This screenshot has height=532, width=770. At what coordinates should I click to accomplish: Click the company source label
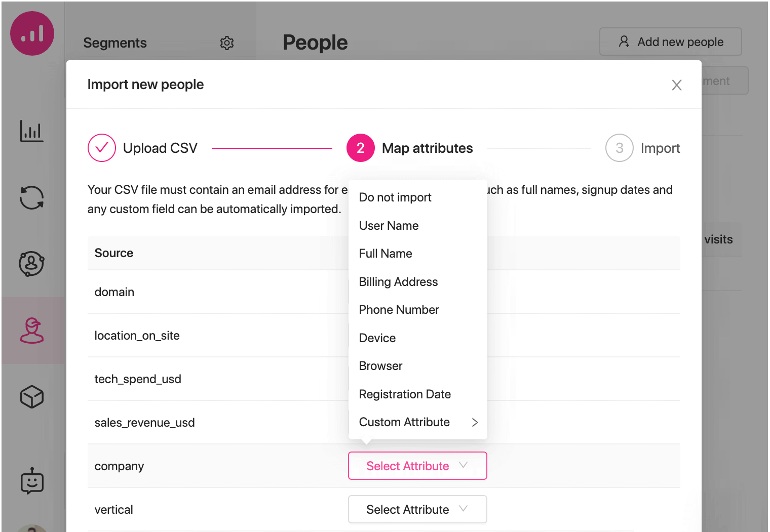(x=119, y=466)
